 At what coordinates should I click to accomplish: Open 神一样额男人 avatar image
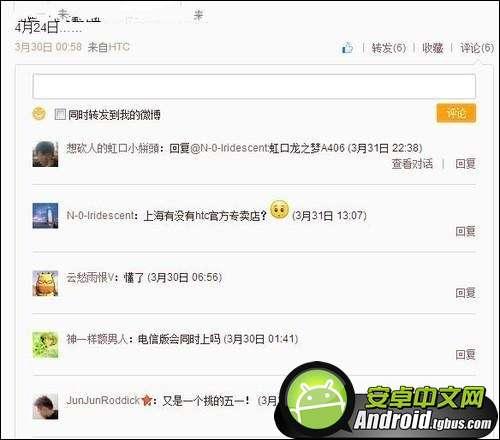click(x=45, y=345)
